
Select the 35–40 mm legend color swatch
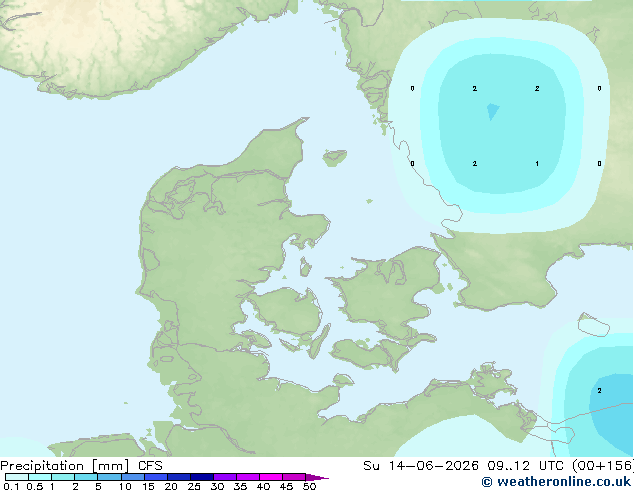247,477
